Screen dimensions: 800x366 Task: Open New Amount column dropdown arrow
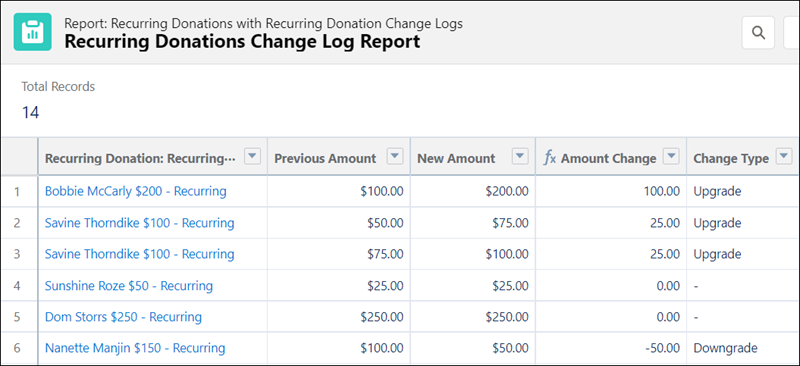520,157
